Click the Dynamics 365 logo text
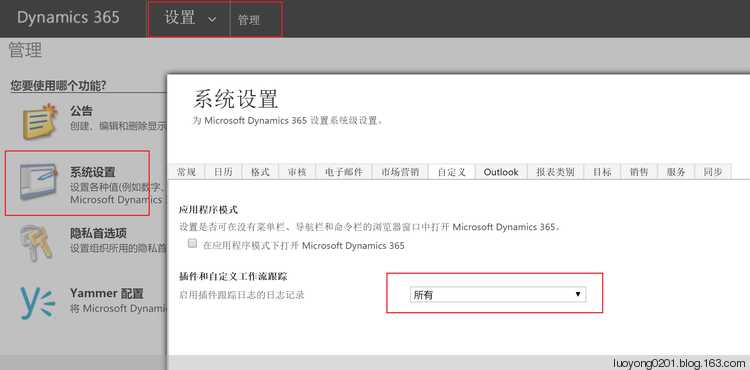750x370 pixels. pos(68,18)
